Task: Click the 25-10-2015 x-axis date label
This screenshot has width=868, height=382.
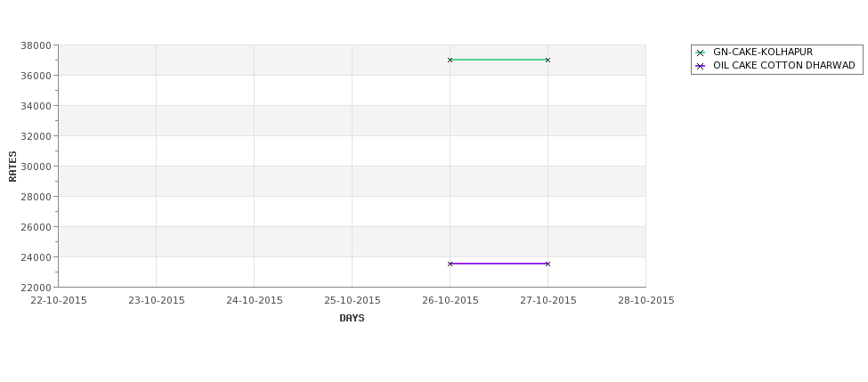Action: [x=352, y=300]
